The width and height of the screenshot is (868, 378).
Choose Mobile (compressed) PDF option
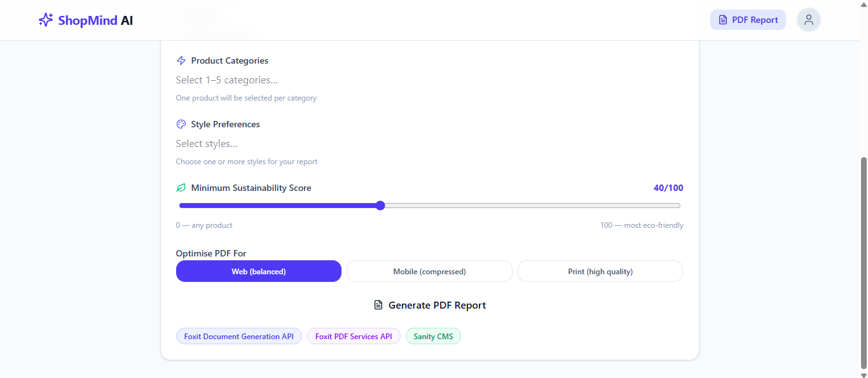point(429,271)
